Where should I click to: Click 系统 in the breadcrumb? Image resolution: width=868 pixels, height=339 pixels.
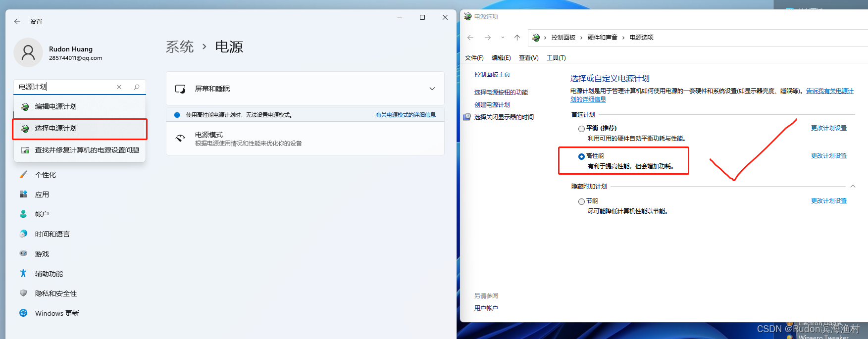[x=180, y=47]
